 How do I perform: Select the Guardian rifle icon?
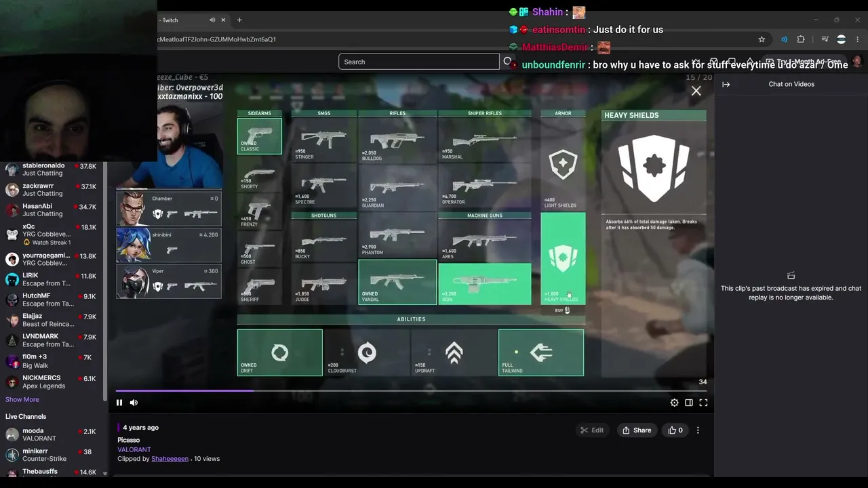tap(397, 187)
